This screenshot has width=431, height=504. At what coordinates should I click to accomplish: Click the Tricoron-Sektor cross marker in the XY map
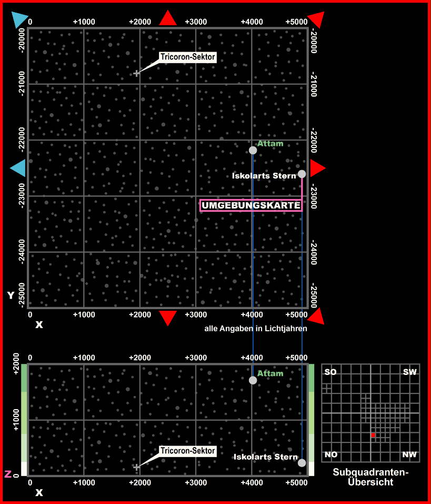137,73
